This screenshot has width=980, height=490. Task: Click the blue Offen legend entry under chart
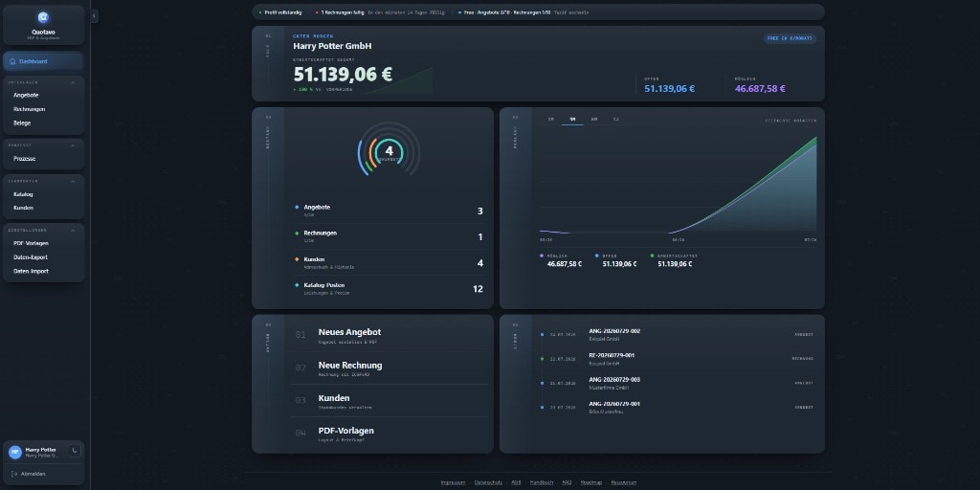tap(616, 260)
